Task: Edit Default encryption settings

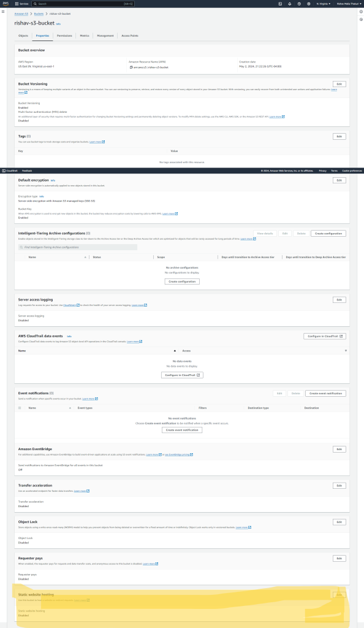Action: [x=339, y=180]
